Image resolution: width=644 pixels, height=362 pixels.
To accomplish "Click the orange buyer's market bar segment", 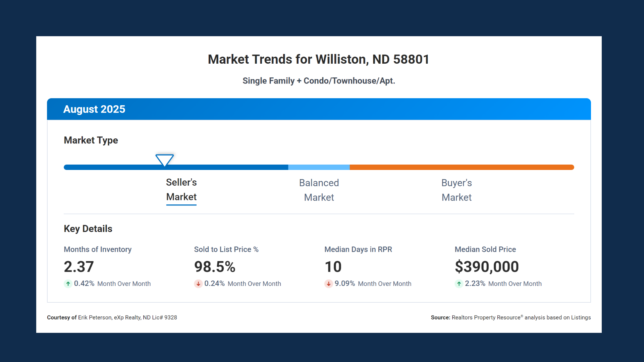I will pos(462,167).
